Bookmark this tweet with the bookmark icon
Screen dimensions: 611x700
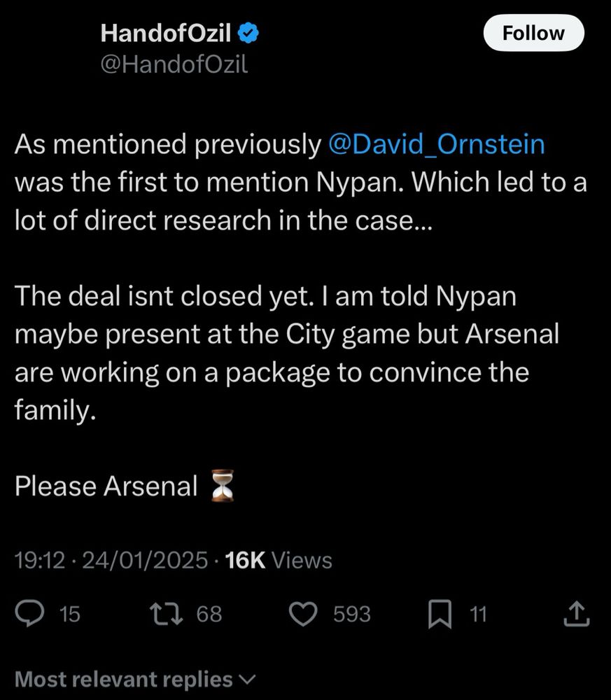coord(440,614)
